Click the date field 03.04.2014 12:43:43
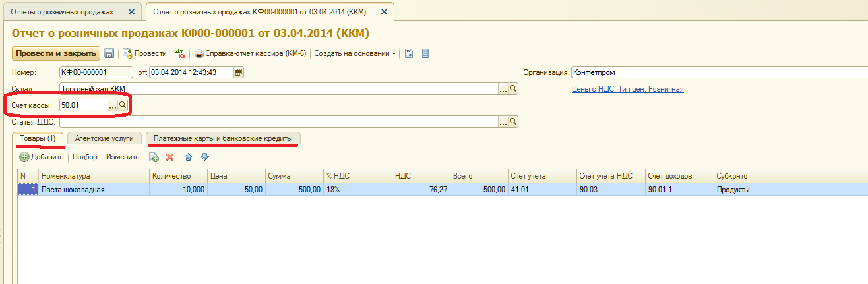This screenshot has width=868, height=284. coord(192,72)
